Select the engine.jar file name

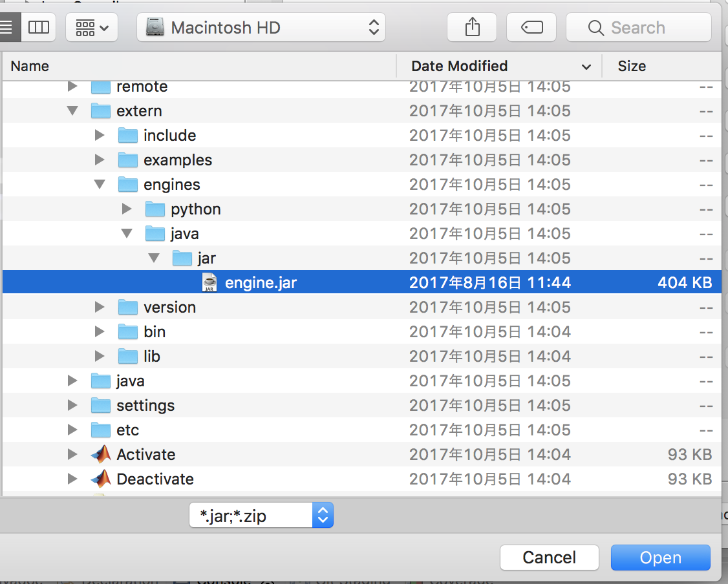click(x=261, y=283)
